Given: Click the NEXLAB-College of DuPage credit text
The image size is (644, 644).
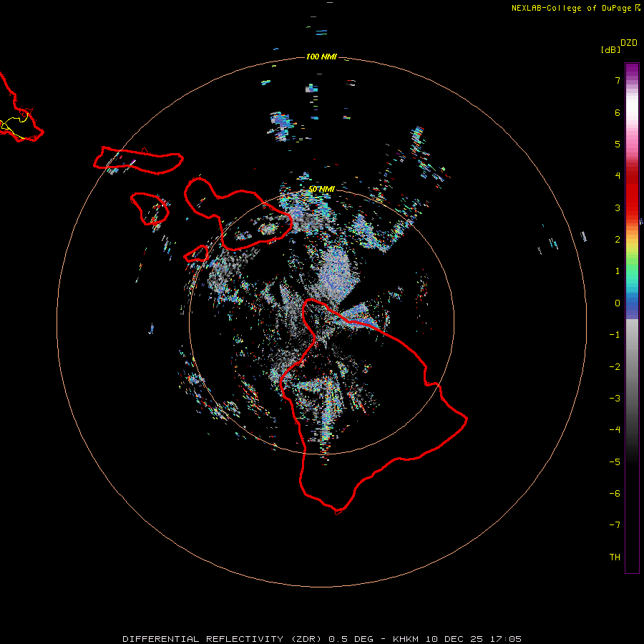Looking at the screenshot, I should tap(571, 8).
